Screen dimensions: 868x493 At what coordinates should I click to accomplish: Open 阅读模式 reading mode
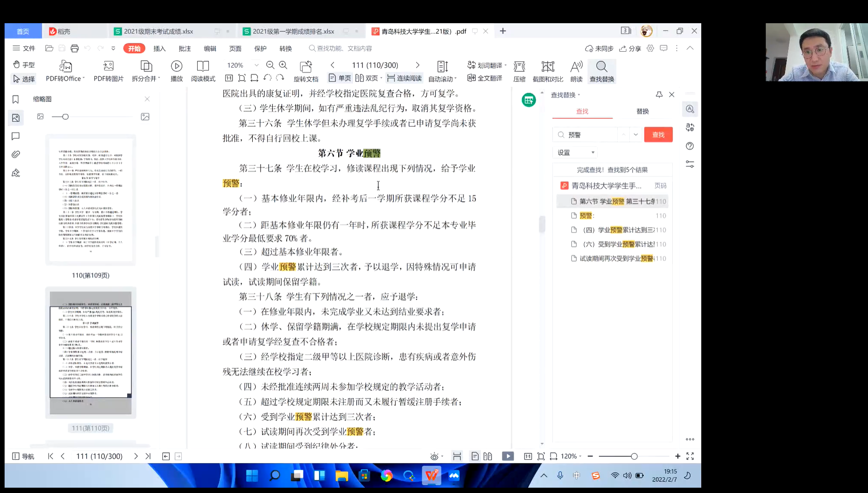(203, 66)
